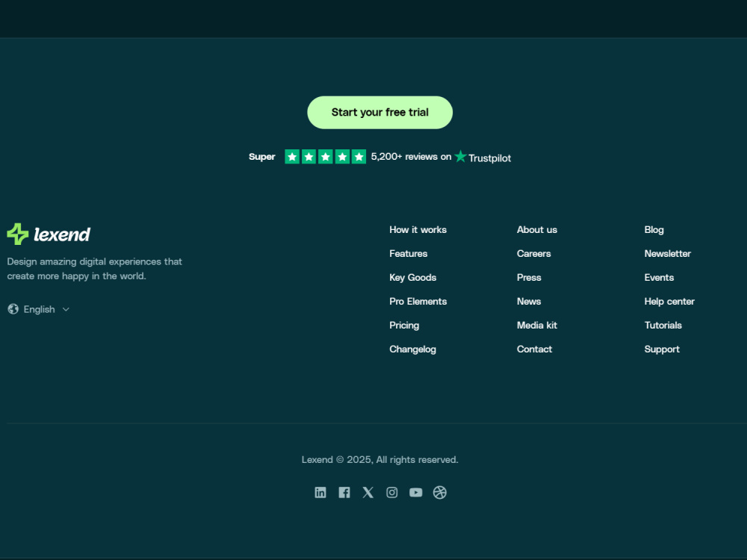
Task: Open the Instagram social icon
Action: pyautogui.click(x=391, y=492)
